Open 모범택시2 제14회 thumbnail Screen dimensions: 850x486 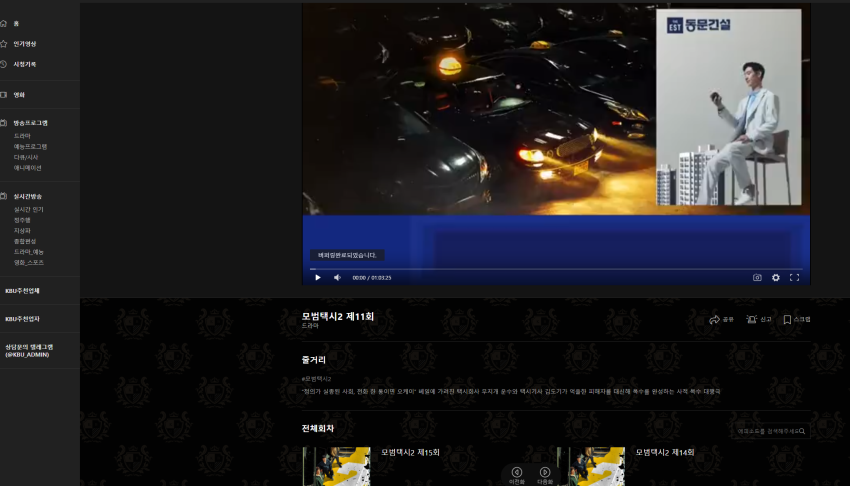click(x=591, y=466)
